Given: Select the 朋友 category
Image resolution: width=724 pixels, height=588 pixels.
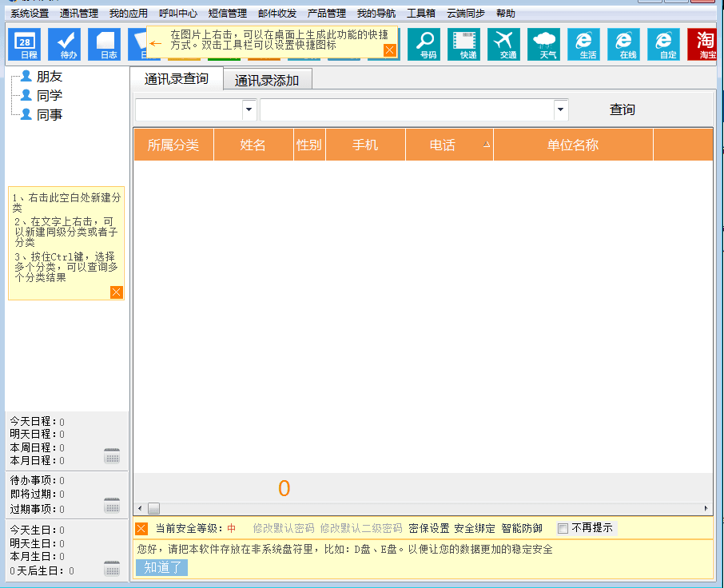Looking at the screenshot, I should [50, 77].
